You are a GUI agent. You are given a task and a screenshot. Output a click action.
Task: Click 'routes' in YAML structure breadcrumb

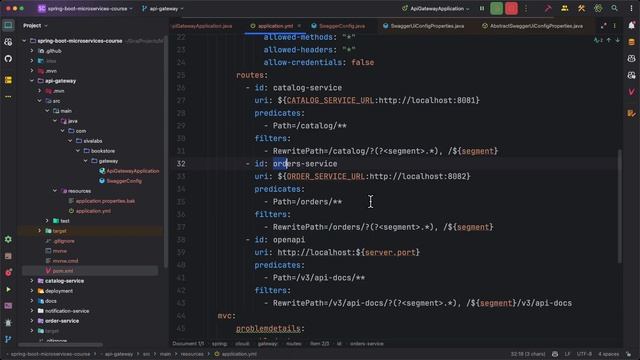tap(293, 344)
